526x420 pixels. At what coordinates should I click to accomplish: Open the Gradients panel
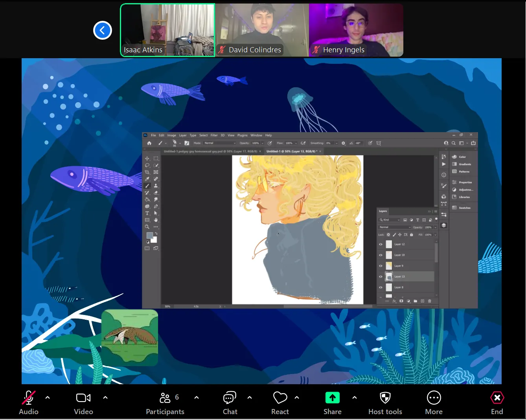(462, 164)
